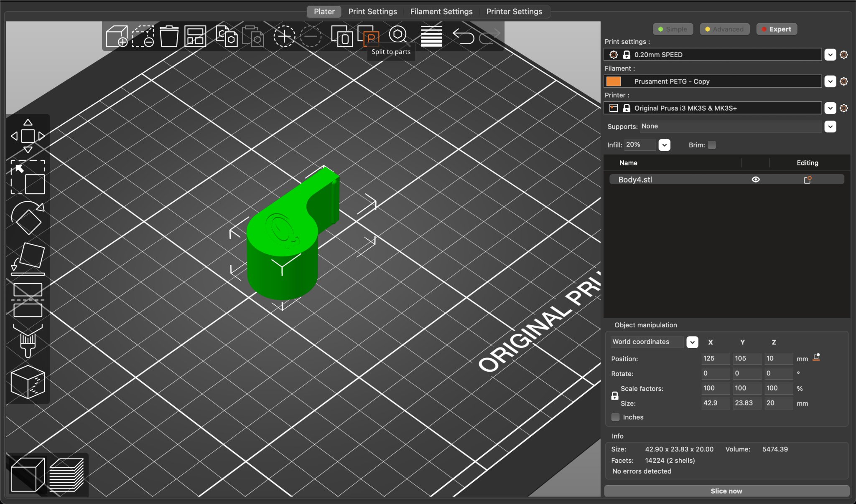856x504 pixels.
Task: Click the orange filament color swatch
Action: tap(614, 81)
